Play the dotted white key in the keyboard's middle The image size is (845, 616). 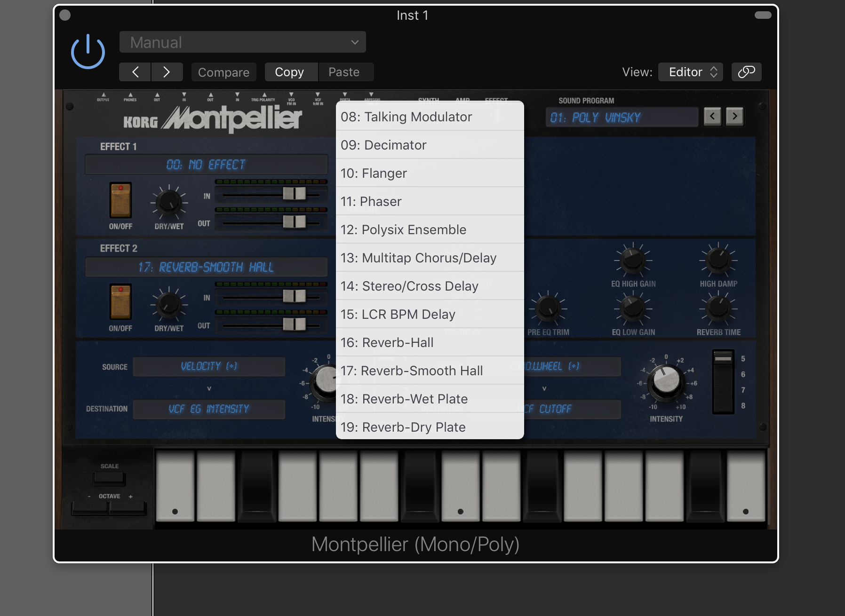coord(461,486)
